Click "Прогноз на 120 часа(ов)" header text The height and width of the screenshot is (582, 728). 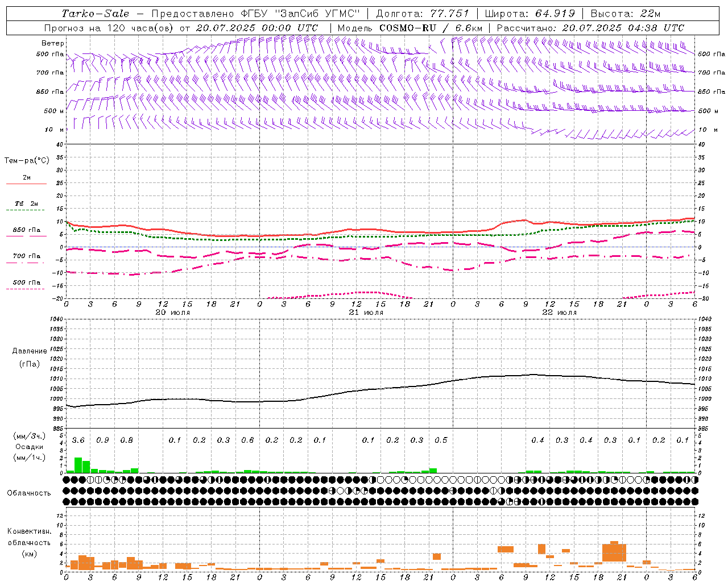coord(109,28)
